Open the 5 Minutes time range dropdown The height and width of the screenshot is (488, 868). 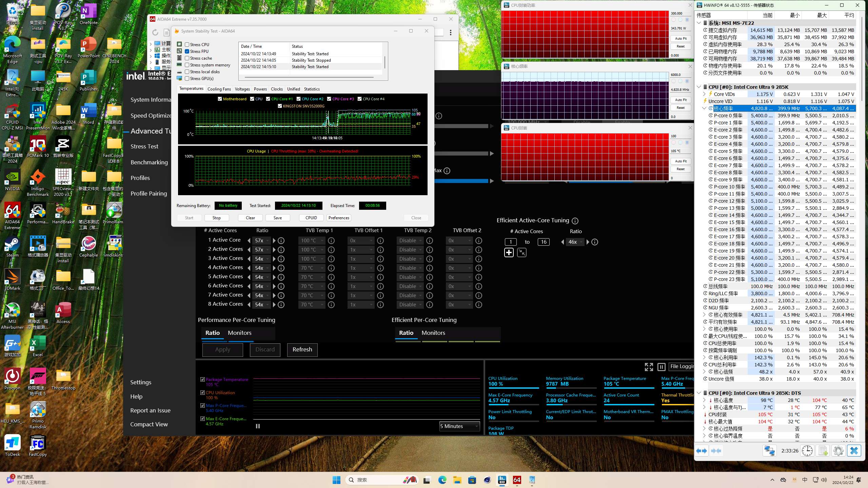(459, 426)
